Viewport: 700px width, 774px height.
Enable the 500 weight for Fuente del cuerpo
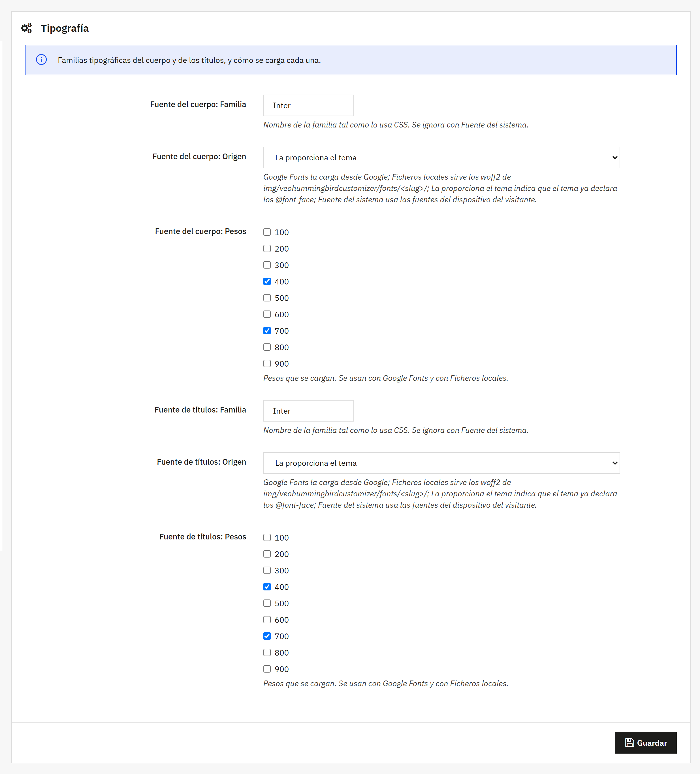pos(267,298)
